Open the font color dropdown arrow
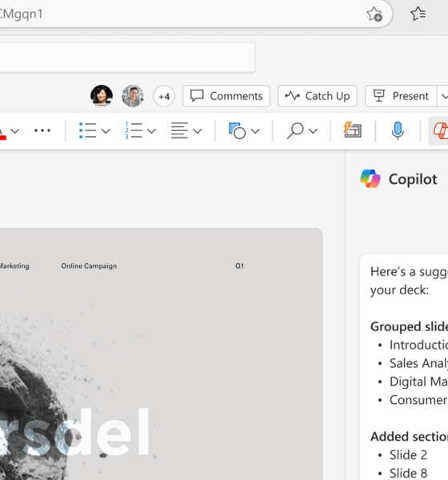Viewport: 448px width, 480px height. coord(15,131)
